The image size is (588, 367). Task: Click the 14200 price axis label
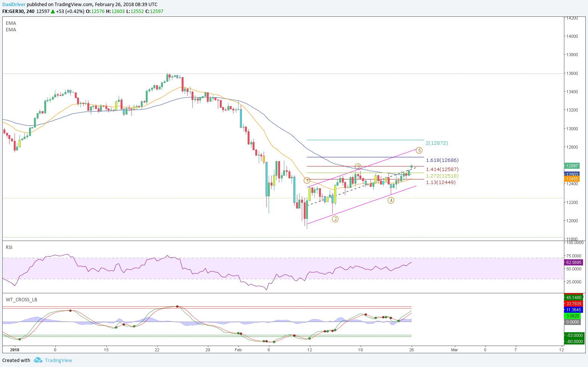[x=572, y=18]
